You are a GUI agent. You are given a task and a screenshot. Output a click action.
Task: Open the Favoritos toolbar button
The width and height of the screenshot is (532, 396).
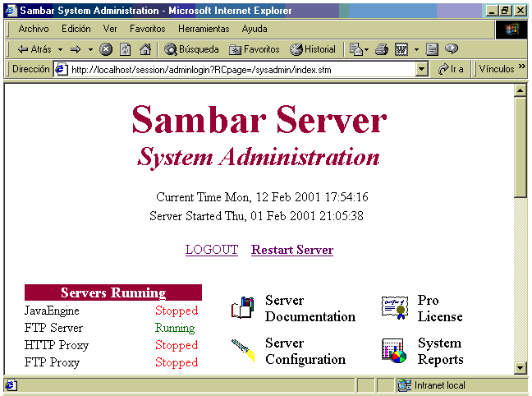click(255, 49)
